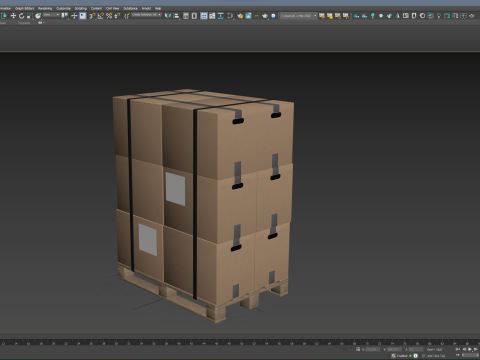480x360 pixels.
Task: Open the project path dropdown
Action: [299, 15]
